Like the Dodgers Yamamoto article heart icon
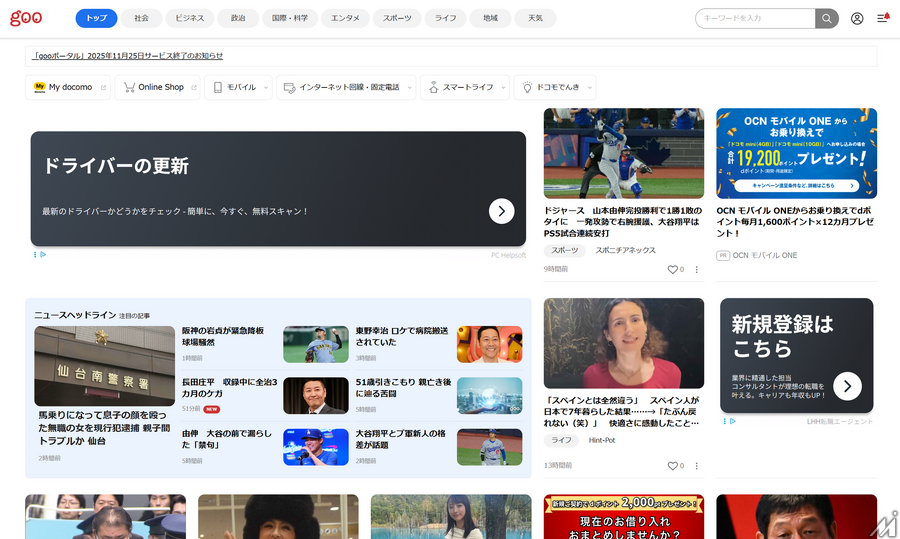 (673, 269)
